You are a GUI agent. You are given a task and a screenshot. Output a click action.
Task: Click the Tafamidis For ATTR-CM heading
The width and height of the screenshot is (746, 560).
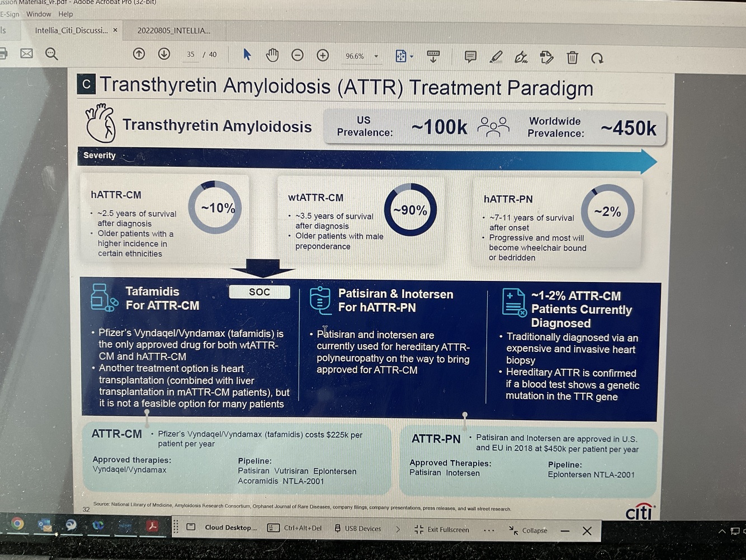click(162, 298)
